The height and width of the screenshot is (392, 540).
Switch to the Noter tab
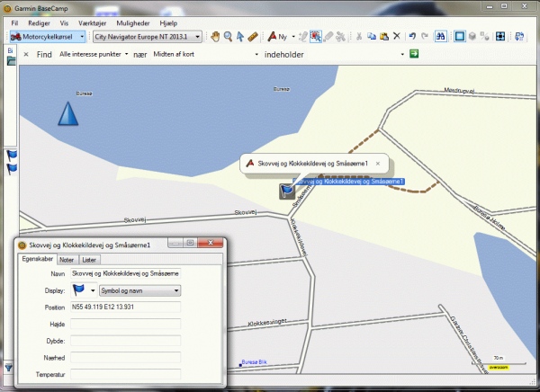pos(67,260)
